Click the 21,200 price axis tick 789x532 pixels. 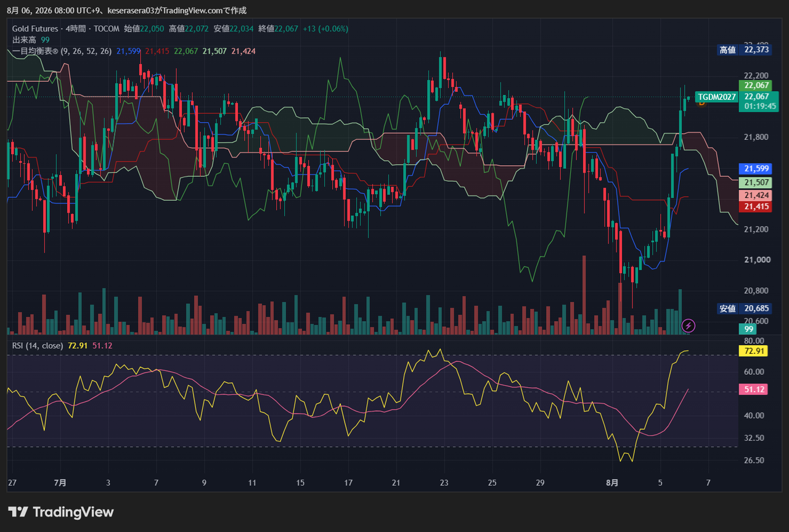(756, 229)
